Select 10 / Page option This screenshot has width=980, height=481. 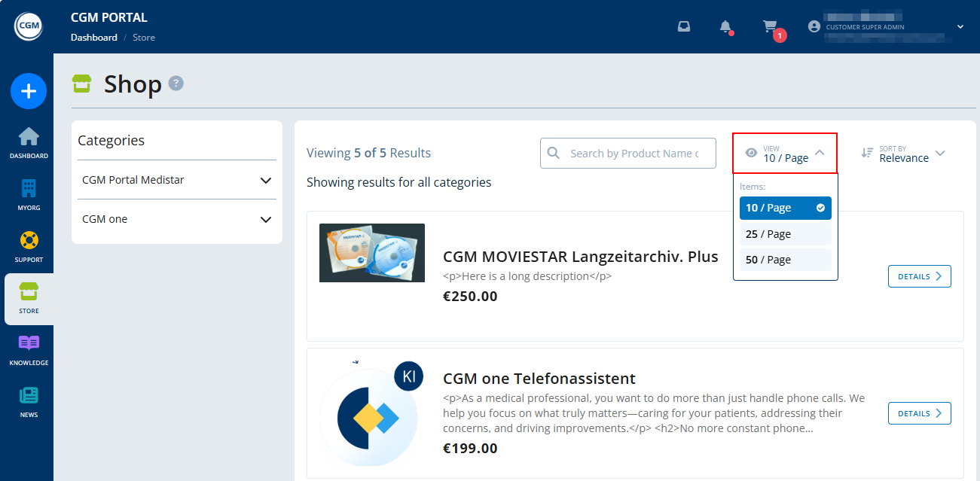pos(785,209)
